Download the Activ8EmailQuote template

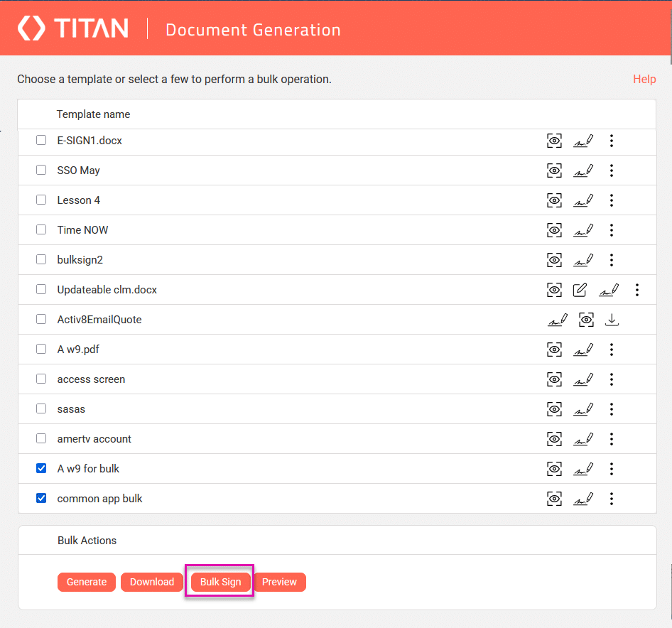tap(612, 319)
